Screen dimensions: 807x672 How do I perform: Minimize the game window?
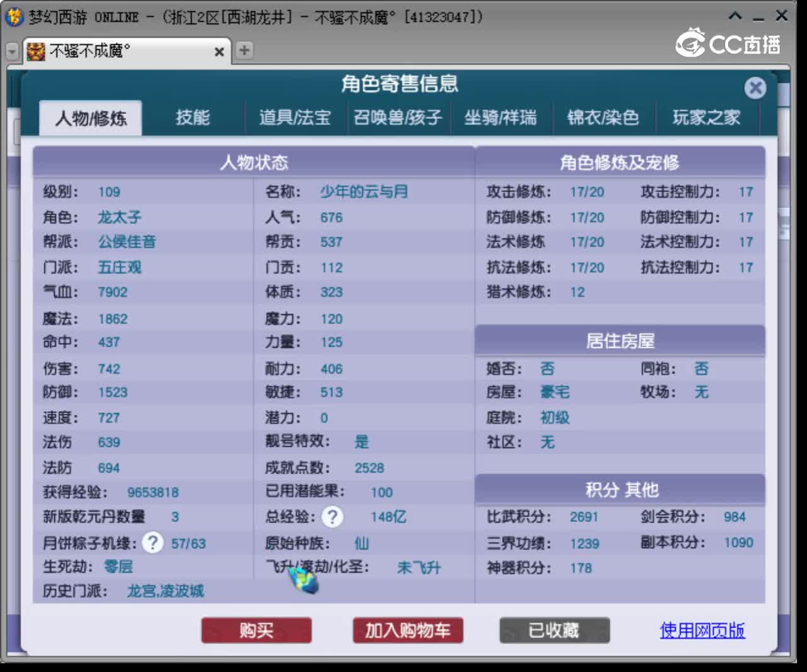[758, 18]
